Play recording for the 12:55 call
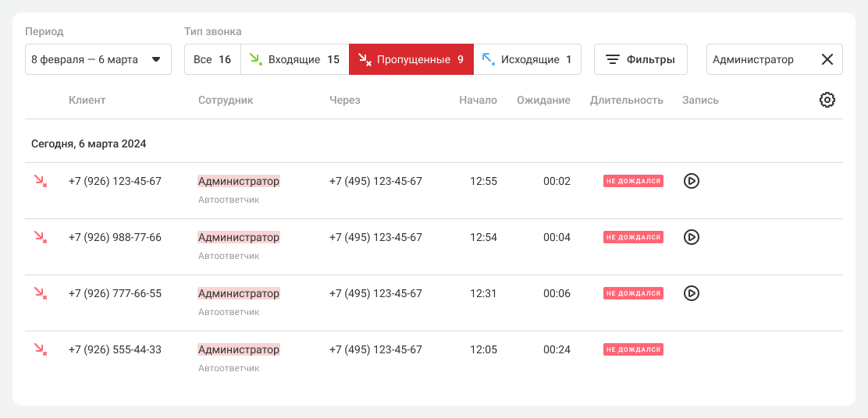The height and width of the screenshot is (418, 868). [x=691, y=181]
